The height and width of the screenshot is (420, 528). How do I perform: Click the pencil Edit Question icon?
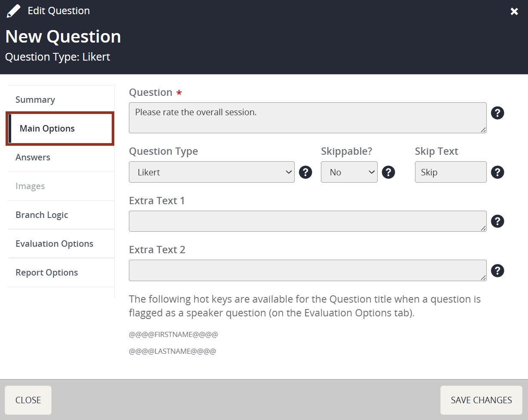(13, 11)
